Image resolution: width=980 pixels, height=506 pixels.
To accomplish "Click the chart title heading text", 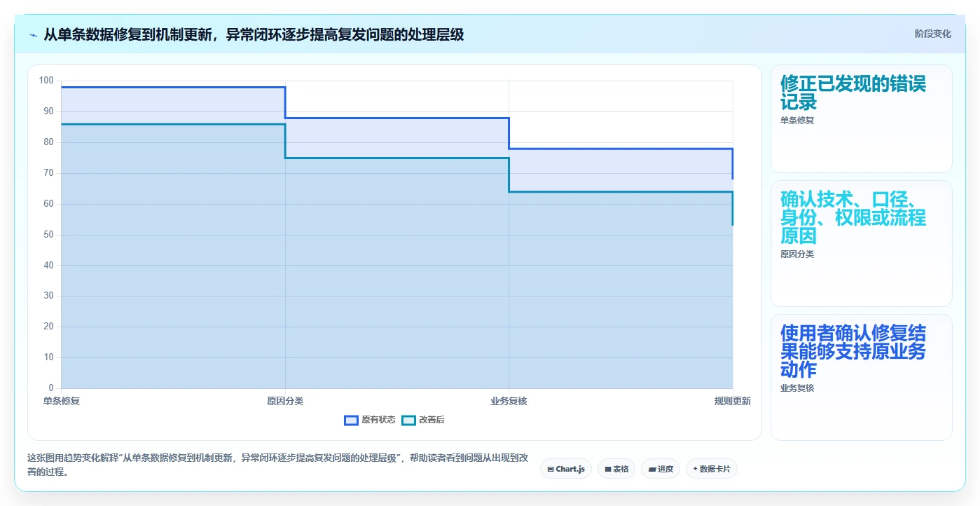I will click(254, 34).
